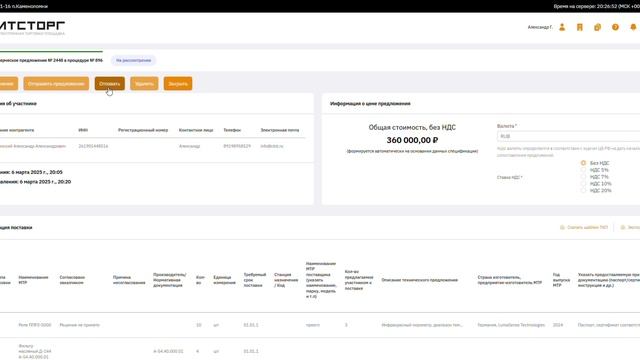The image size is (640, 360).
Task: Select the НДС 7% radio option
Action: tap(583, 177)
